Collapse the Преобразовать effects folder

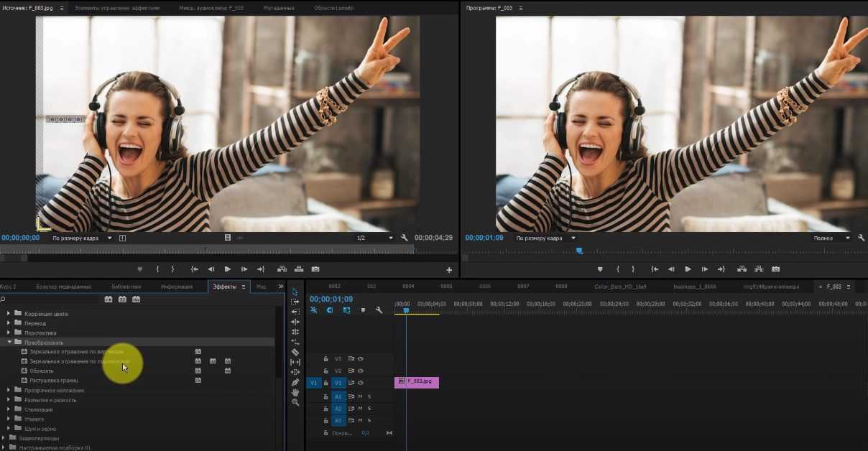tap(9, 343)
